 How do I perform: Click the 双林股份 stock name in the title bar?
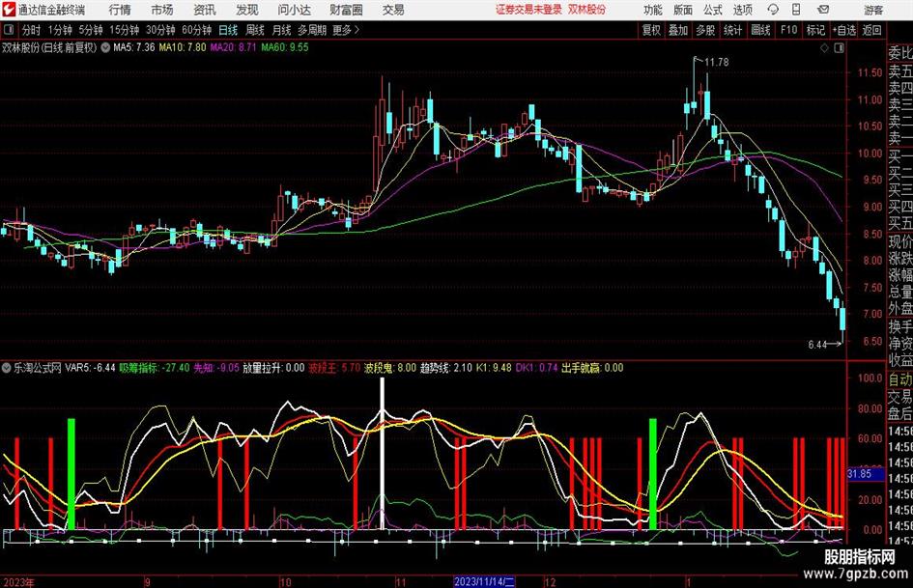point(587,10)
